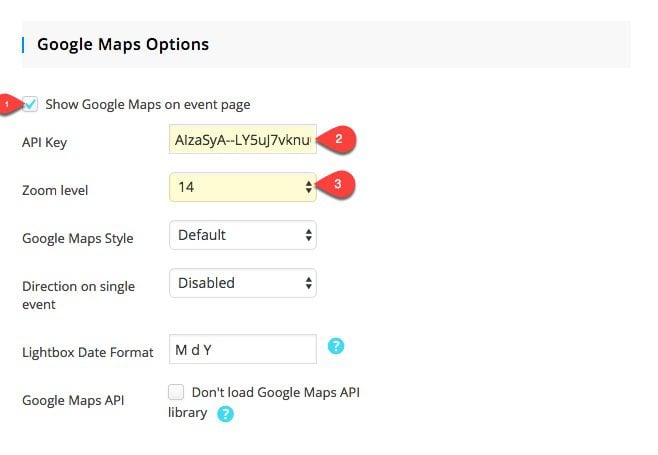
Task: Open the Google Maps Style dropdown
Action: pyautogui.click(x=243, y=235)
